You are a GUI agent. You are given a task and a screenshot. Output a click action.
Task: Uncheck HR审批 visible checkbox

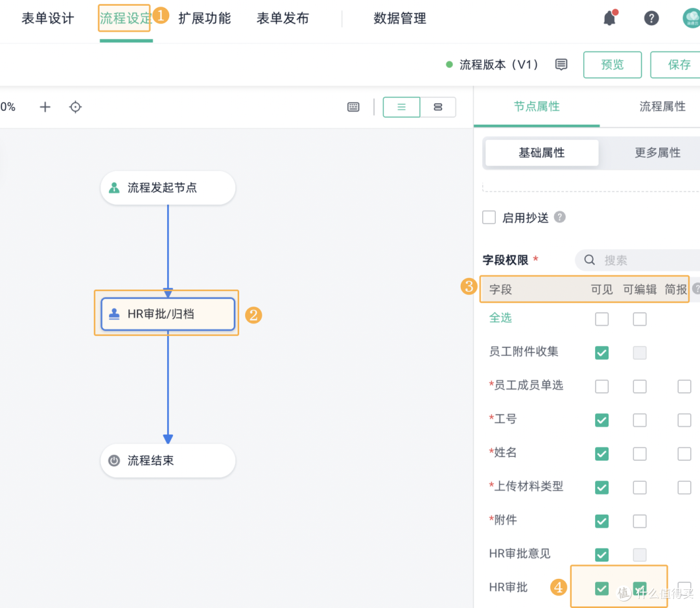click(x=601, y=589)
